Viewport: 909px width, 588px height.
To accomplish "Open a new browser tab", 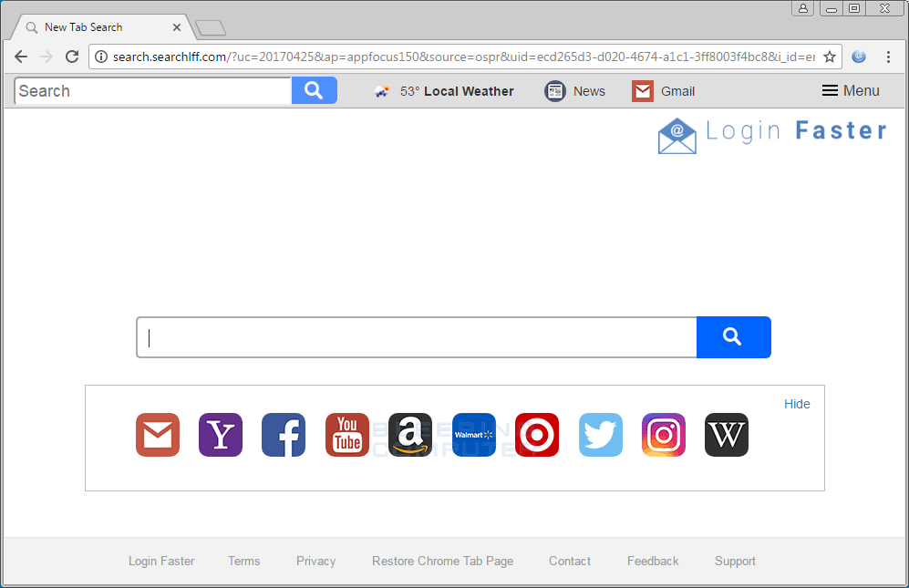I will point(211,28).
